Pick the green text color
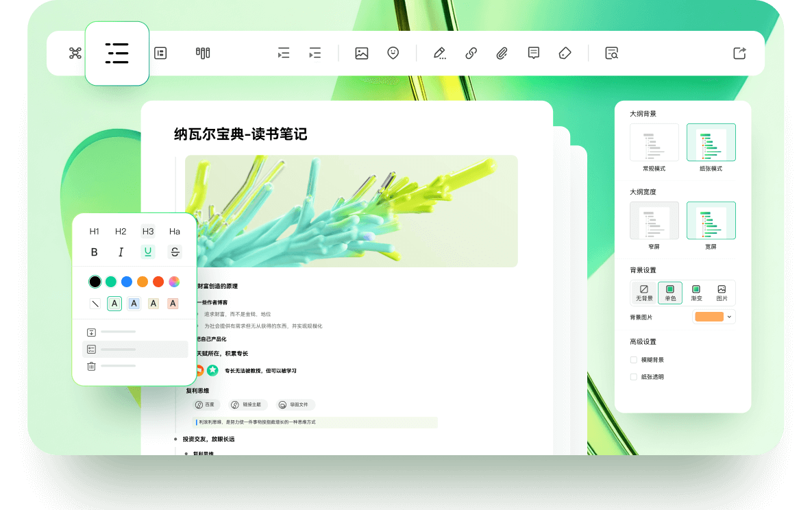 (x=111, y=282)
